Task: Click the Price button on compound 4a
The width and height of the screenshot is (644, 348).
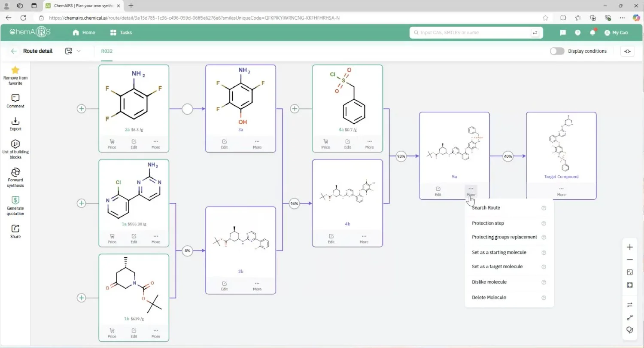Action: point(326,144)
